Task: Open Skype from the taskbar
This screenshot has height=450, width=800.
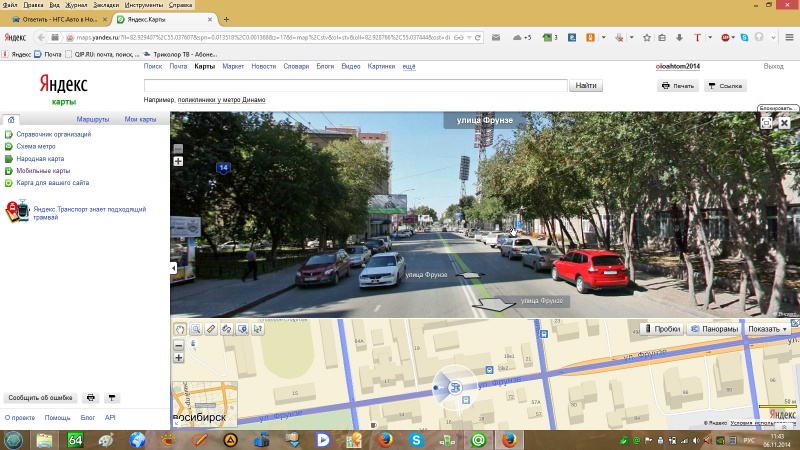Action: point(416,440)
